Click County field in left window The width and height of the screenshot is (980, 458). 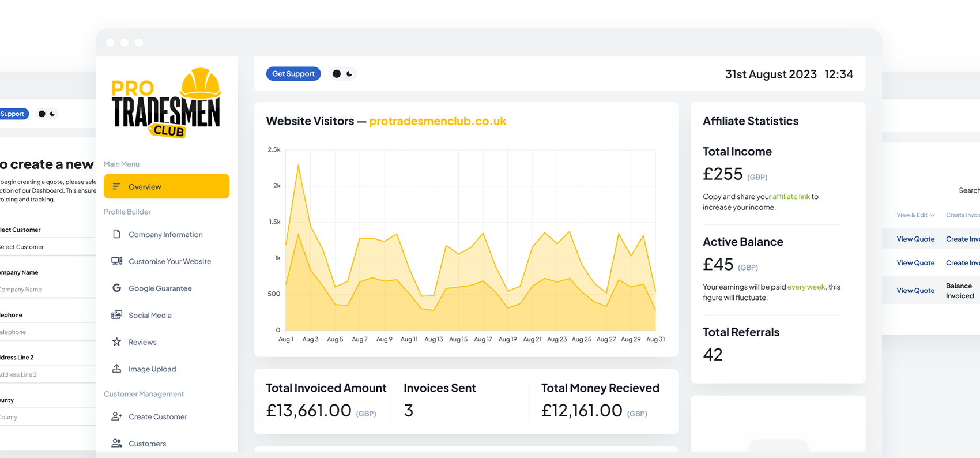tap(48, 417)
